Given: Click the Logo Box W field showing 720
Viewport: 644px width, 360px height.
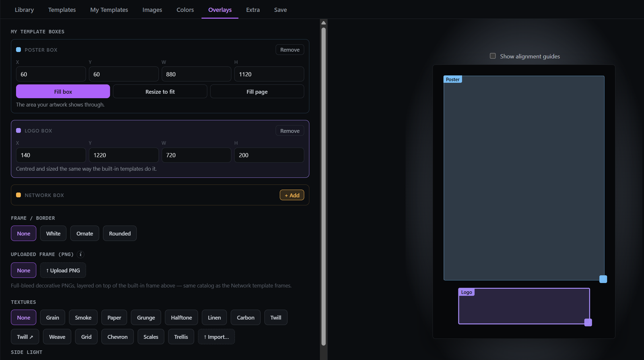Looking at the screenshot, I should (x=196, y=155).
